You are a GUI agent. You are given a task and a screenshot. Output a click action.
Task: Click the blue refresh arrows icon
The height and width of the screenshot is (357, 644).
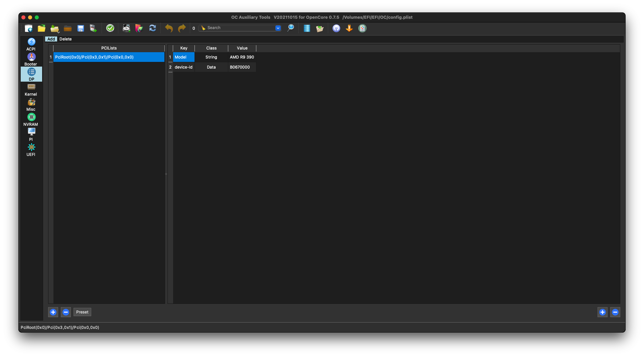tap(152, 28)
